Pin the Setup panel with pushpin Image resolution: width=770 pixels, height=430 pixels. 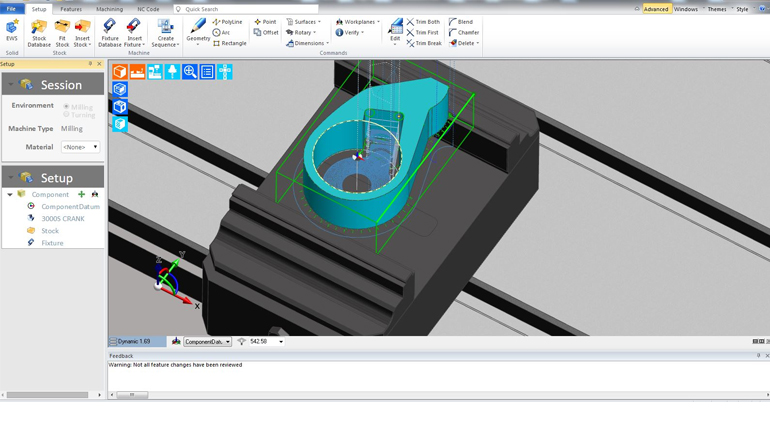pos(90,64)
